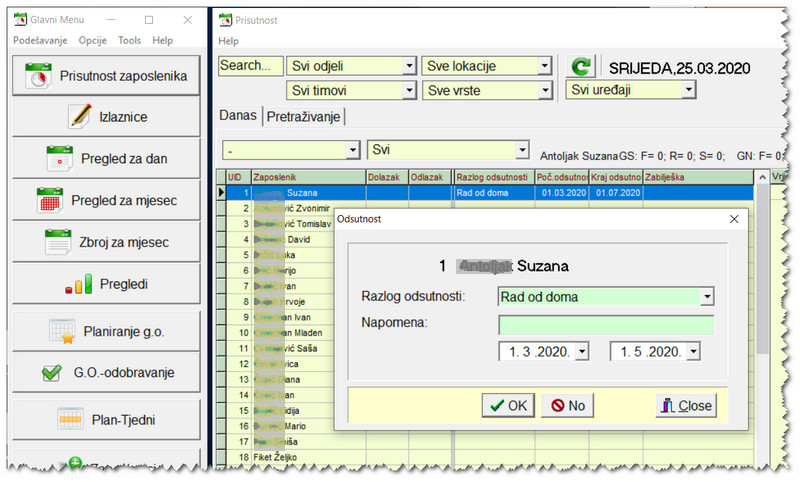Click the 01.03.2020 start date cell
This screenshot has height=482, width=800.
pyautogui.click(x=562, y=193)
